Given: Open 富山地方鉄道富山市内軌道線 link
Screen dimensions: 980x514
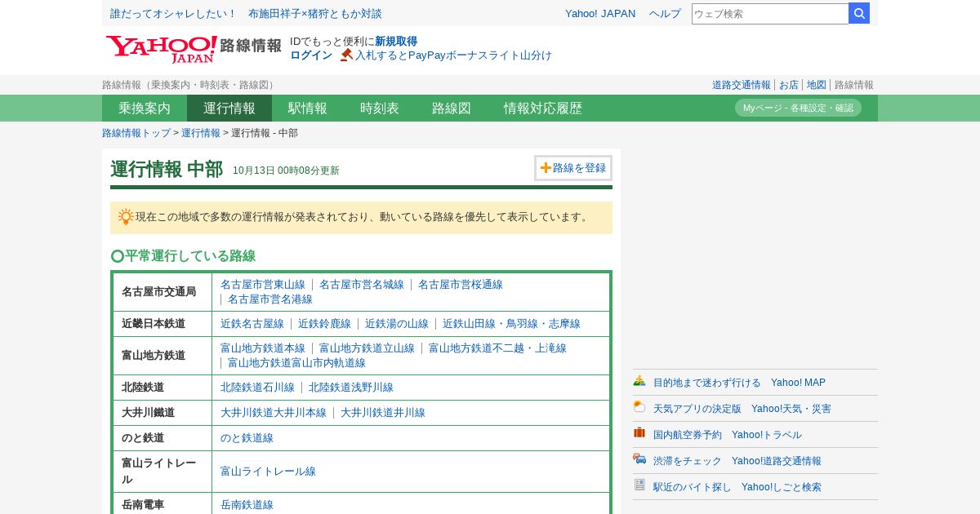Looking at the screenshot, I should click(296, 363).
